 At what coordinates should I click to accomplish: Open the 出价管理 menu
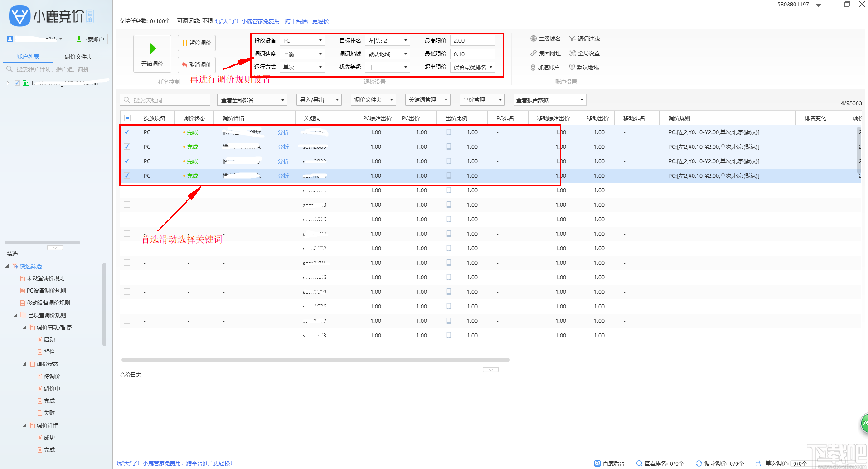click(x=482, y=100)
